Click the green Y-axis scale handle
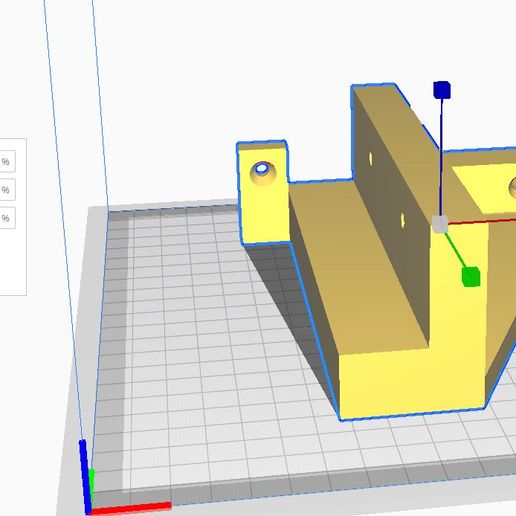 [x=471, y=277]
